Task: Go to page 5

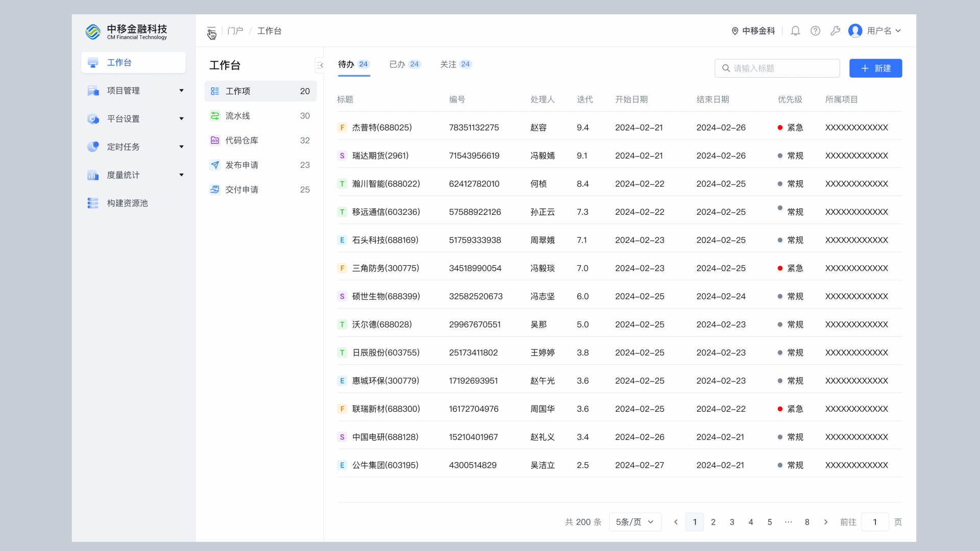Action: point(769,522)
